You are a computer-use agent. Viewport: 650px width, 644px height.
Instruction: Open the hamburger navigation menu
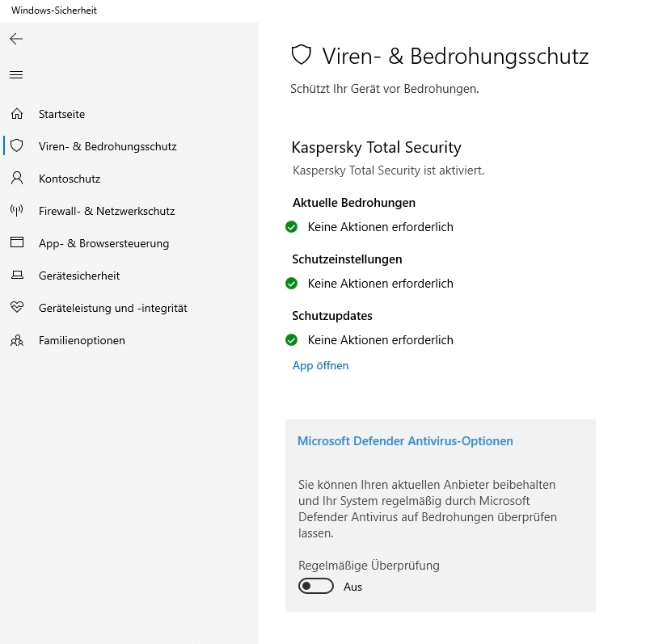[16, 74]
